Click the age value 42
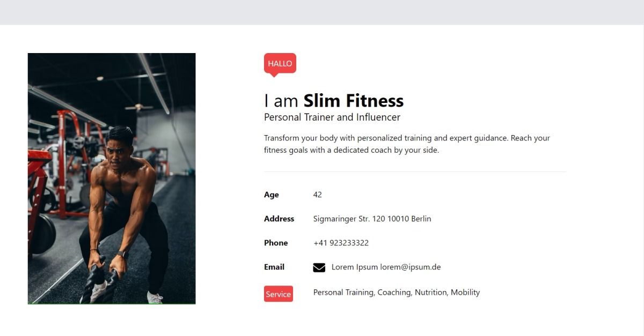This screenshot has height=336, width=644. pos(318,195)
